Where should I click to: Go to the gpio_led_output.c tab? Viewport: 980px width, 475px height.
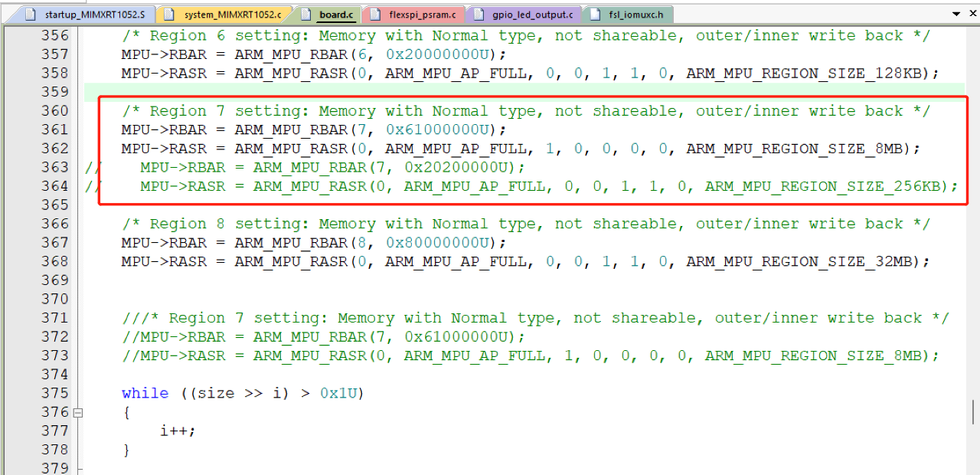pos(531,15)
